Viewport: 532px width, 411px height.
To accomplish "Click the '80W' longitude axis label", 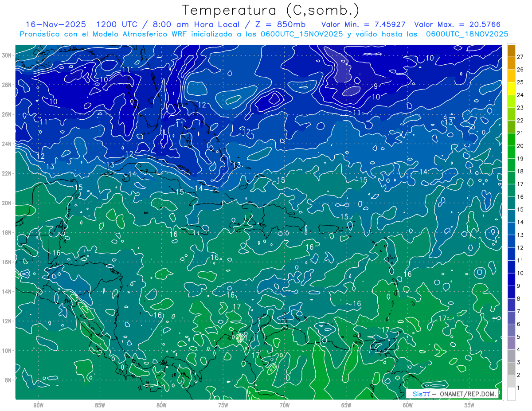I will tap(162, 405).
